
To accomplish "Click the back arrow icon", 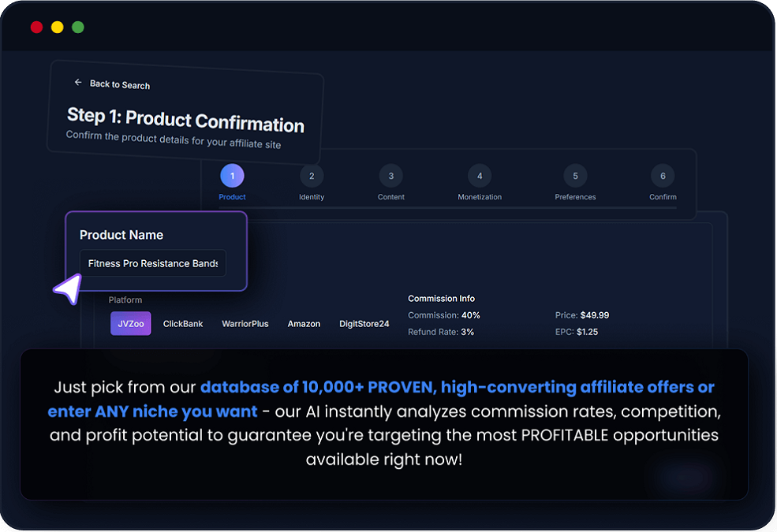I will [x=78, y=82].
